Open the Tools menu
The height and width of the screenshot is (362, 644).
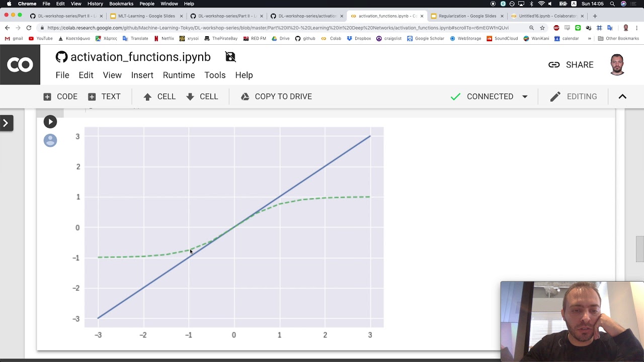click(x=215, y=75)
